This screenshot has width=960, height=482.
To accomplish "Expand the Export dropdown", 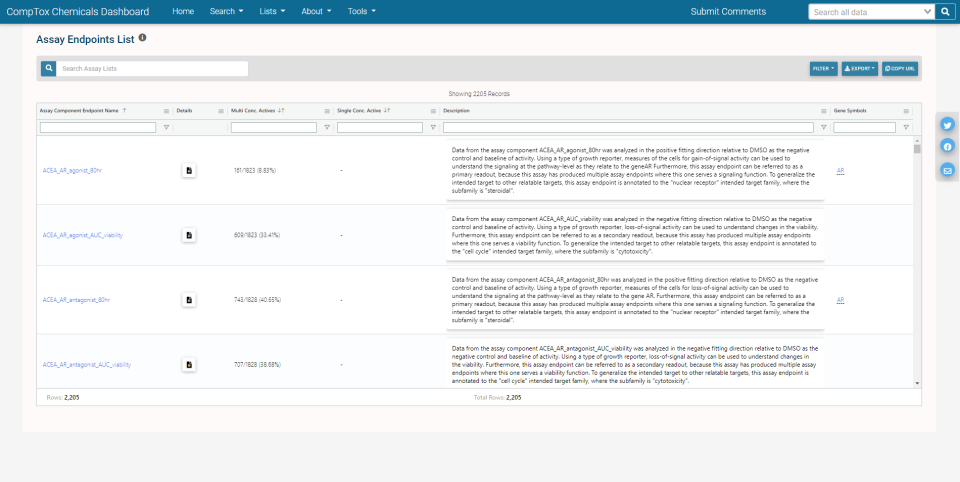I will (859, 69).
